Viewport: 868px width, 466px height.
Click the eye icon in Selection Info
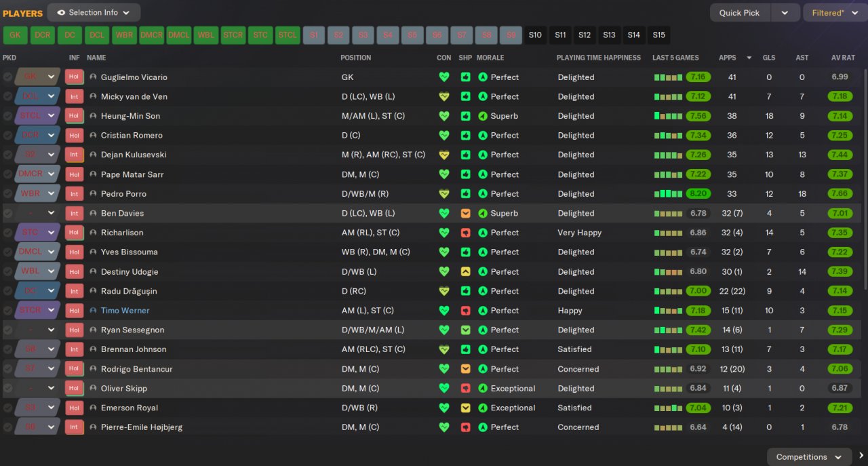pyautogui.click(x=61, y=12)
